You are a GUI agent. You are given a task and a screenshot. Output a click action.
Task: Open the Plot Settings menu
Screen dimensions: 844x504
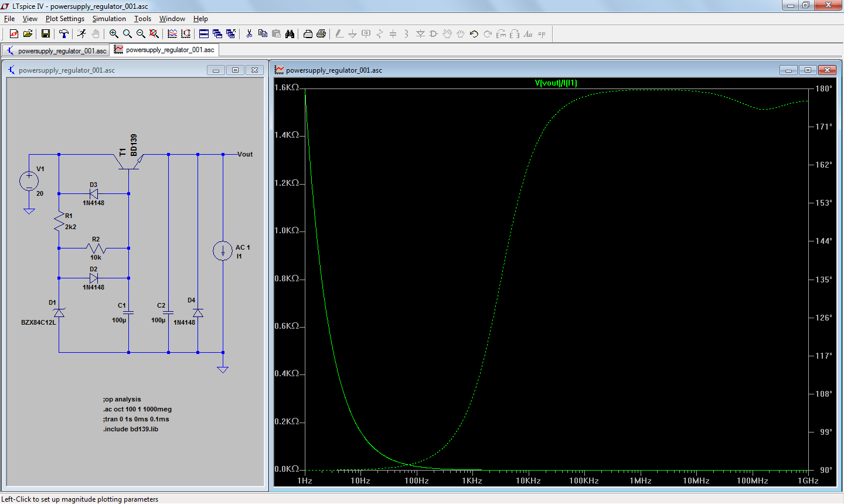(x=64, y=18)
